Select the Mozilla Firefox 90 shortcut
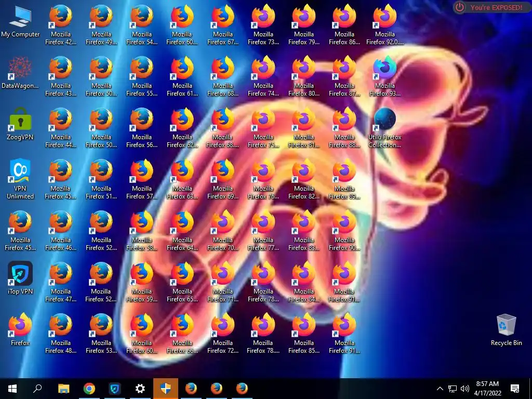This screenshot has width=532, height=399. click(344, 230)
